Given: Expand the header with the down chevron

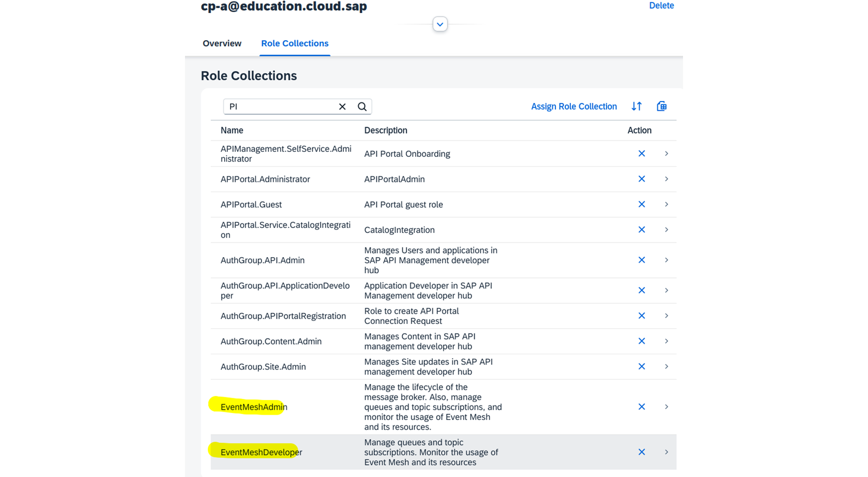Looking at the screenshot, I should [440, 24].
